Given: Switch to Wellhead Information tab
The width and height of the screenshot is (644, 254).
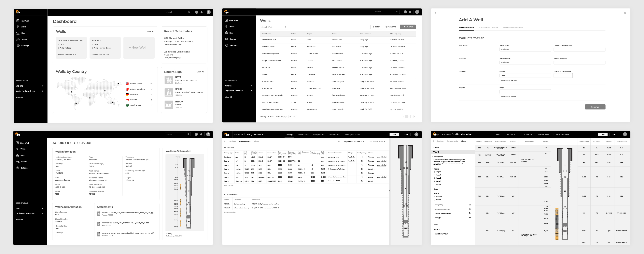Looking at the screenshot, I should point(513,27).
